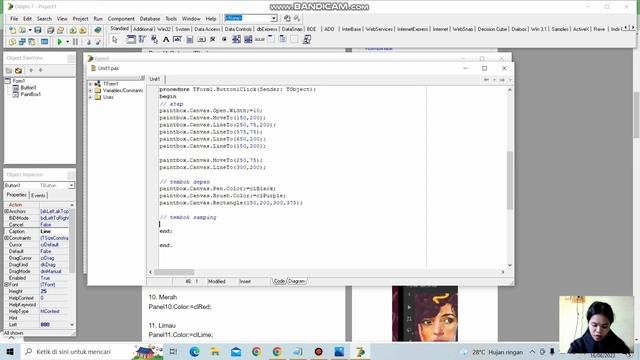Viewport: 640px width, 360px height.
Task: Pick the PopupMenu component in palette
Action: click(154, 39)
